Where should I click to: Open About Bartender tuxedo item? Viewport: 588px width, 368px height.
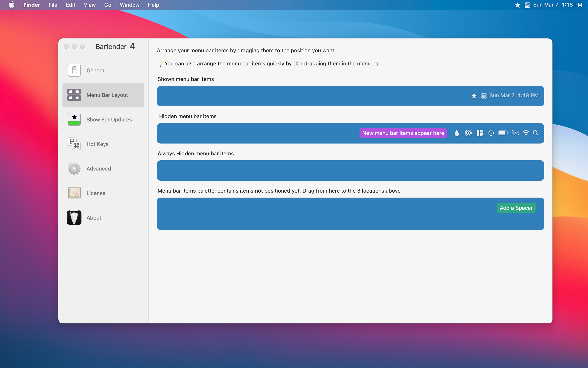coord(103,218)
